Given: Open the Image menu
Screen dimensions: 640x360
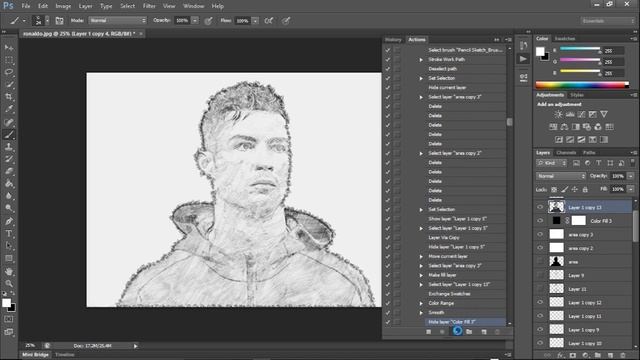Looking at the screenshot, I should pos(63,6).
